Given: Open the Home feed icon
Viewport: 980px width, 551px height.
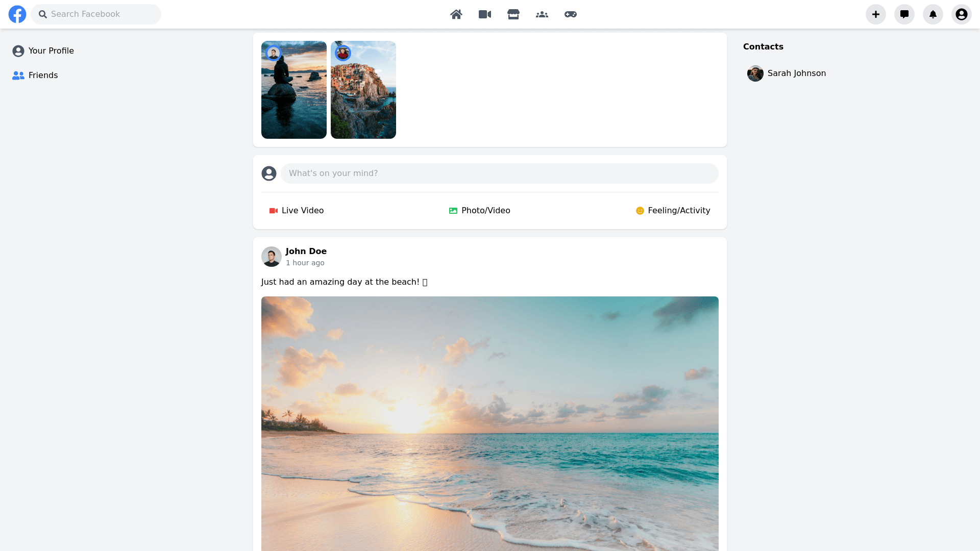Looking at the screenshot, I should point(456,14).
